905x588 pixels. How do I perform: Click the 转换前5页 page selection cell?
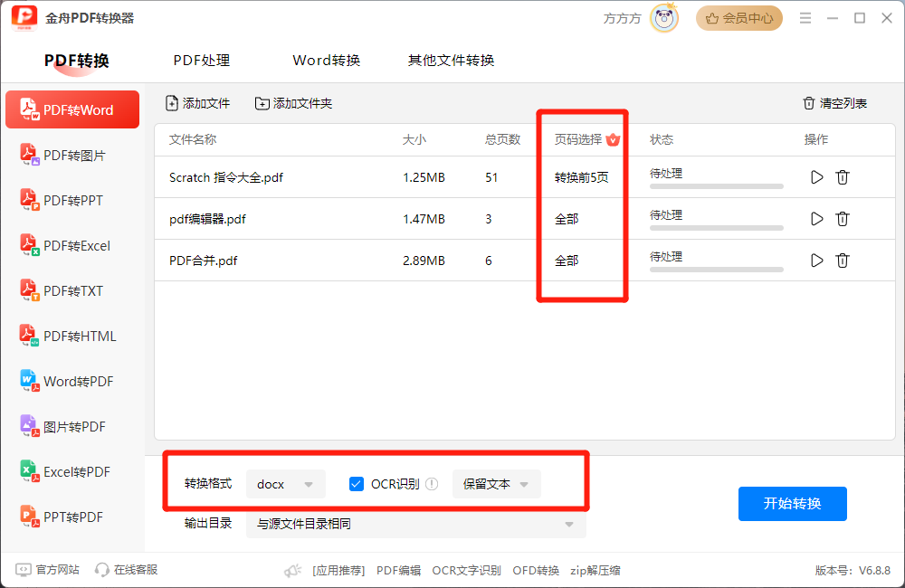[581, 177]
